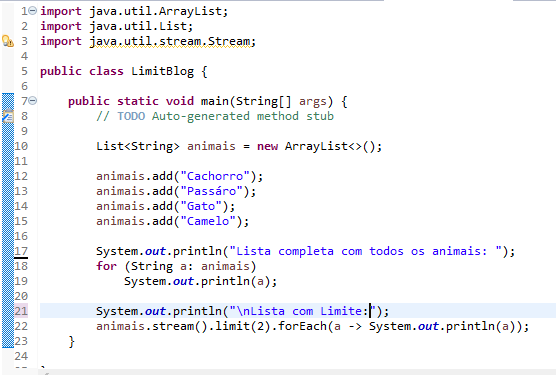Click the string "Passáro" on line 13
Viewport: 556px width, 375px height.
click(x=211, y=191)
